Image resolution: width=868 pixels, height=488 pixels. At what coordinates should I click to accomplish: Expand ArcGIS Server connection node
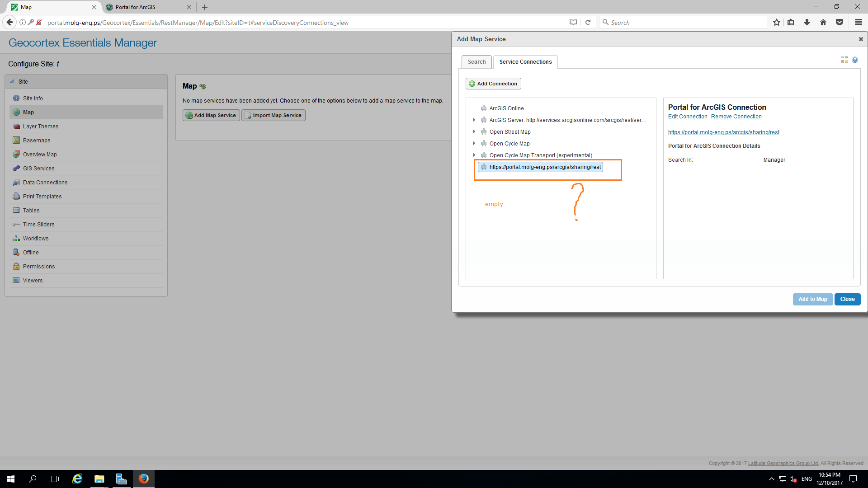click(474, 120)
